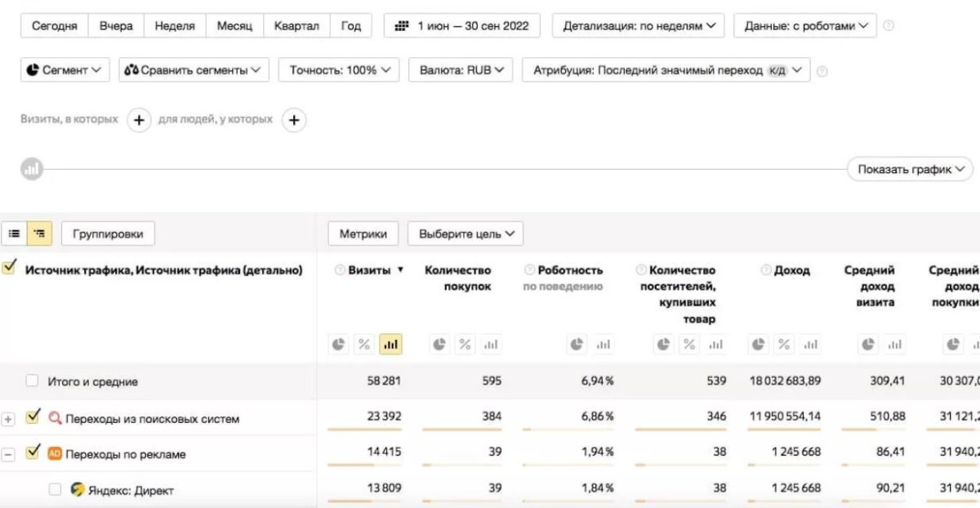Click Роботность total value 6,94 %
The width and height of the screenshot is (980, 508).
point(597,381)
